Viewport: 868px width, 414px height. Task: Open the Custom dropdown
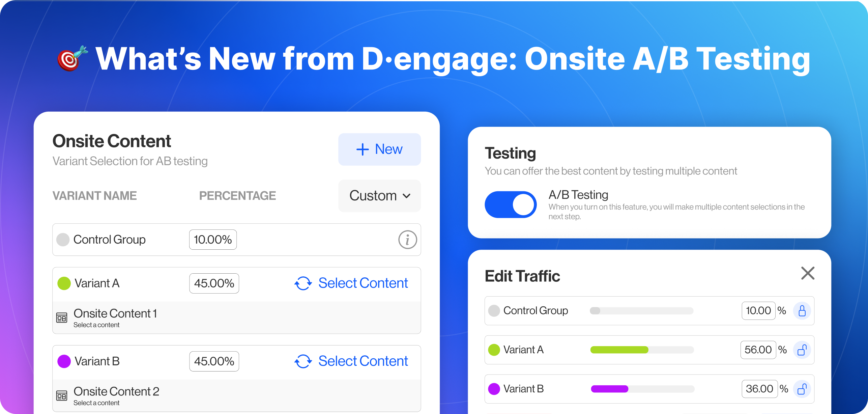pos(379,196)
